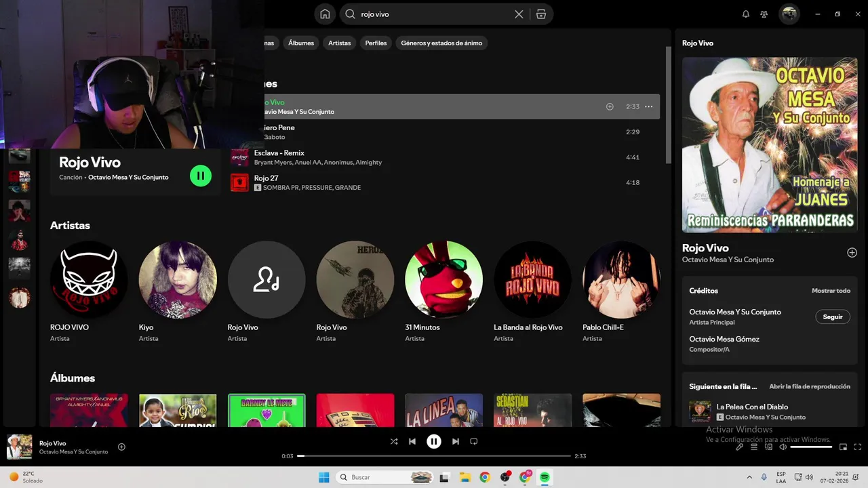Viewport: 868px width, 488px height.
Task: Mute volume with the speaker icon
Action: 783,447
